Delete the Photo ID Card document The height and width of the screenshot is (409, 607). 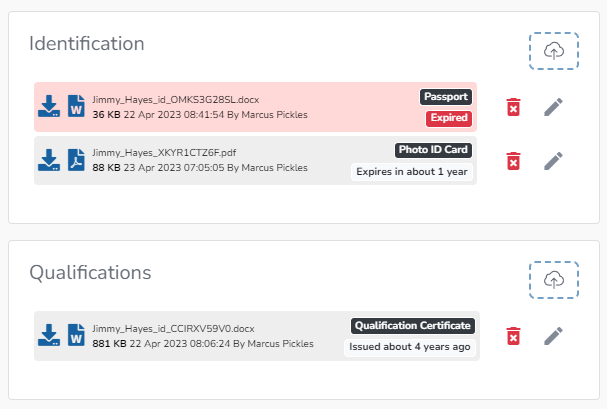[x=513, y=161]
